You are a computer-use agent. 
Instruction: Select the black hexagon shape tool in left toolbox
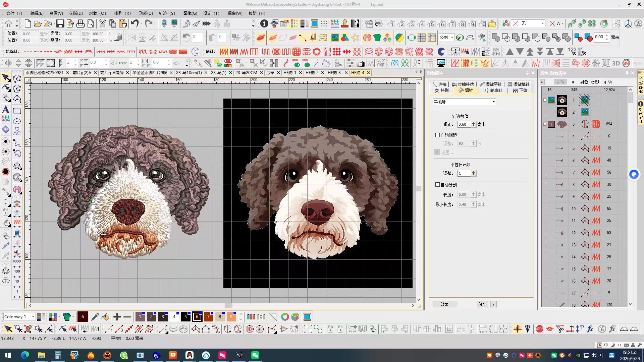pyautogui.click(x=6, y=172)
